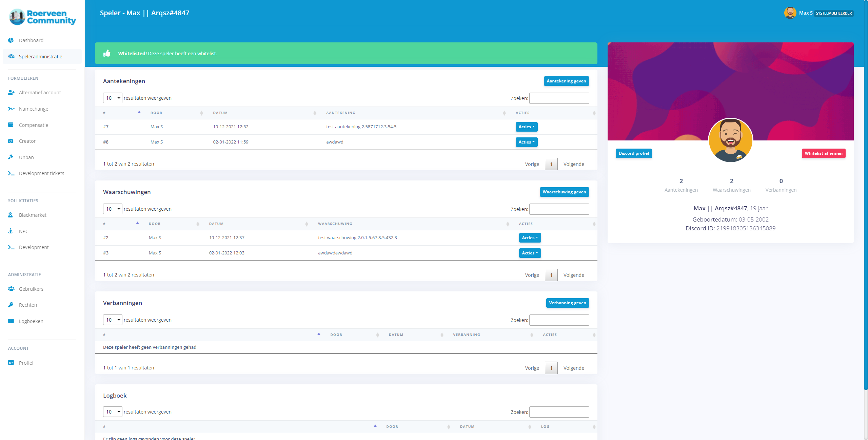Open Acties dropdown for waarschuwing #3
868x440 pixels.
pos(530,253)
